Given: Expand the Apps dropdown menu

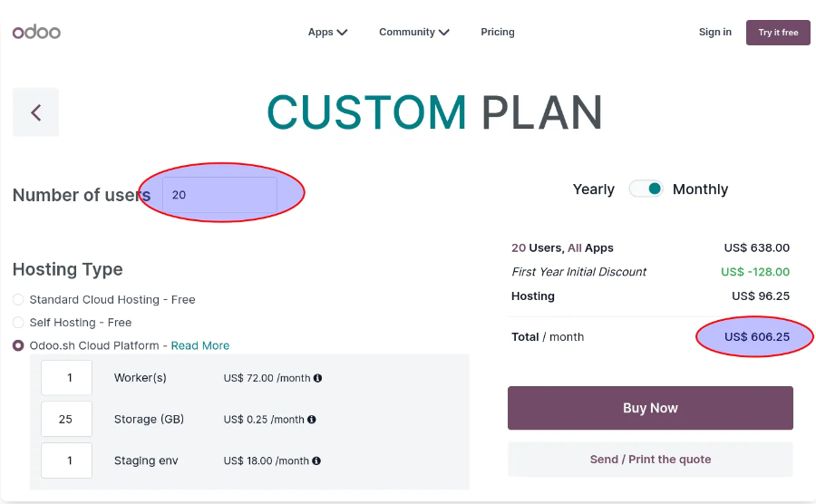Looking at the screenshot, I should pos(327,33).
